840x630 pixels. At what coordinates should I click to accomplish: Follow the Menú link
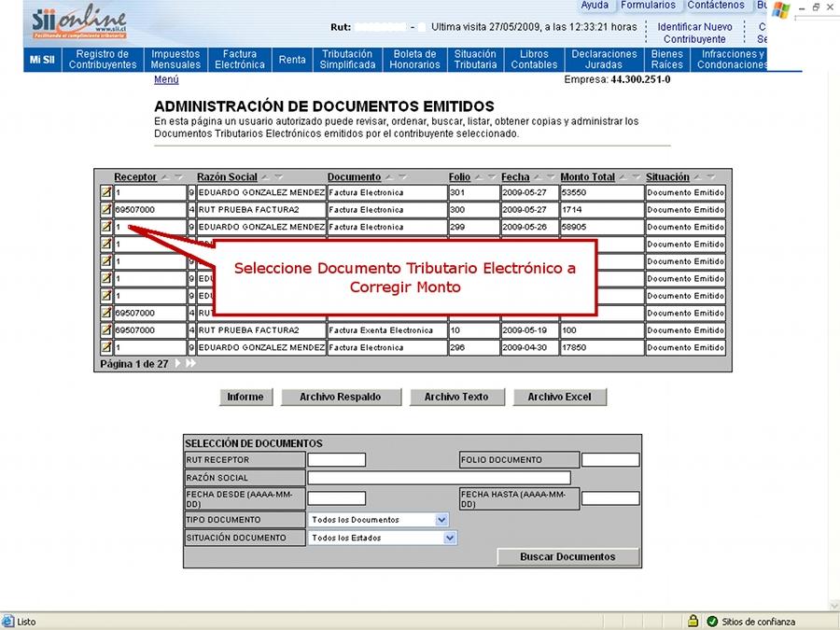tap(166, 79)
